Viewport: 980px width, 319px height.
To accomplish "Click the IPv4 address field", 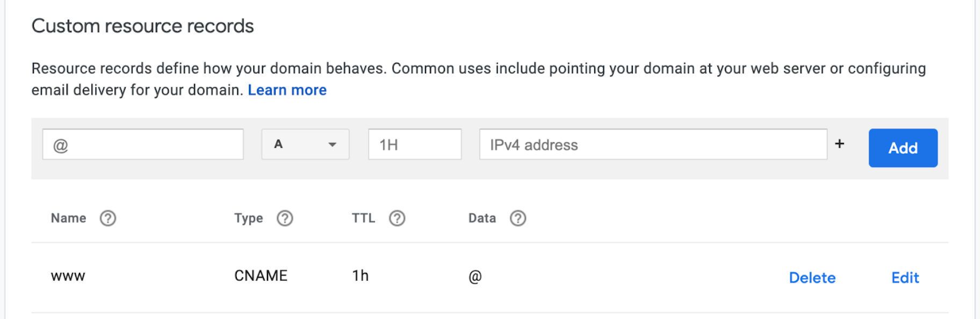I will click(653, 144).
